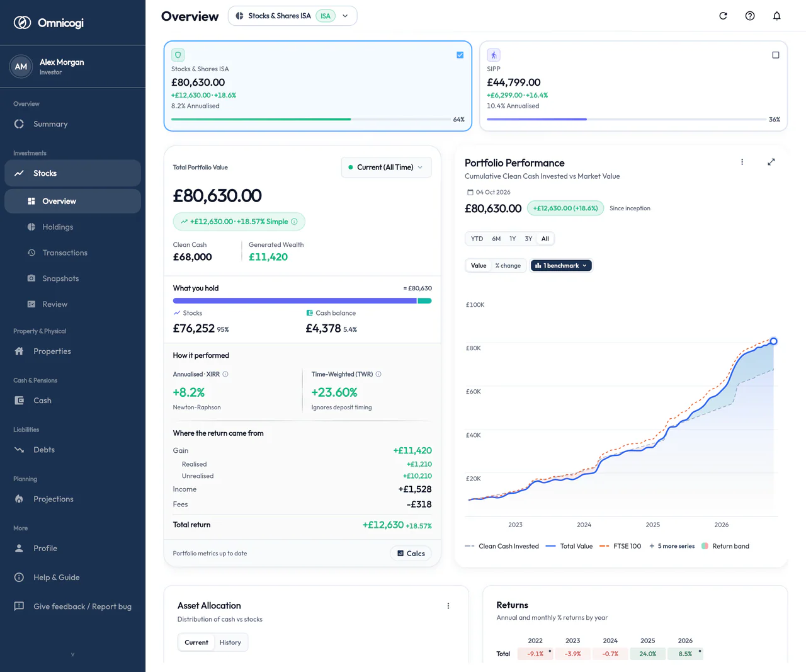The image size is (806, 672).
Task: Open notifications bell
Action: 777,16
